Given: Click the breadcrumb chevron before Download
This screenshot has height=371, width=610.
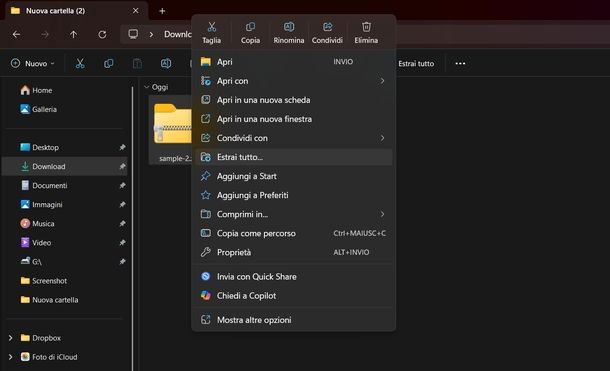Looking at the screenshot, I should tap(151, 35).
